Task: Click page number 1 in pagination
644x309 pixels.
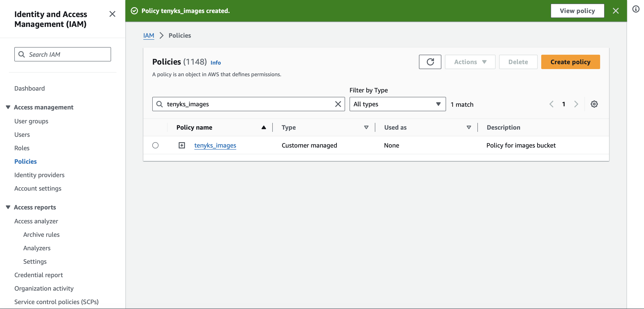Action: point(563,104)
